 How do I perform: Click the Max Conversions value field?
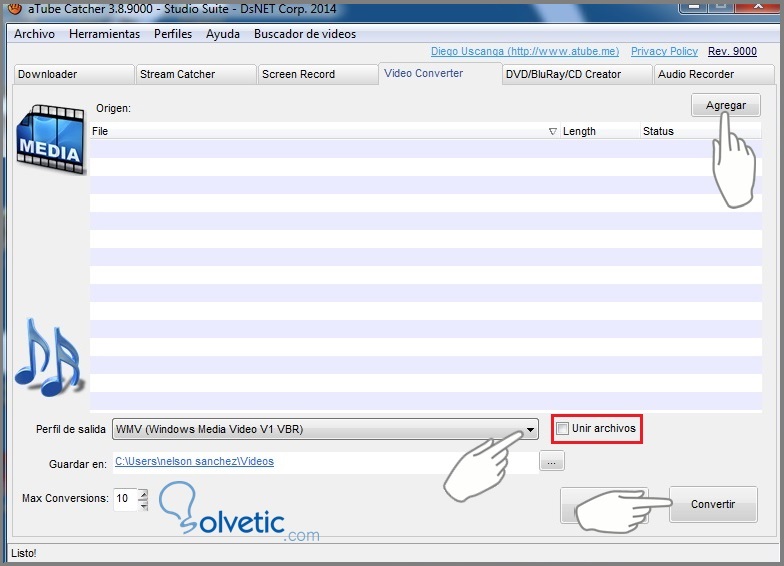124,498
